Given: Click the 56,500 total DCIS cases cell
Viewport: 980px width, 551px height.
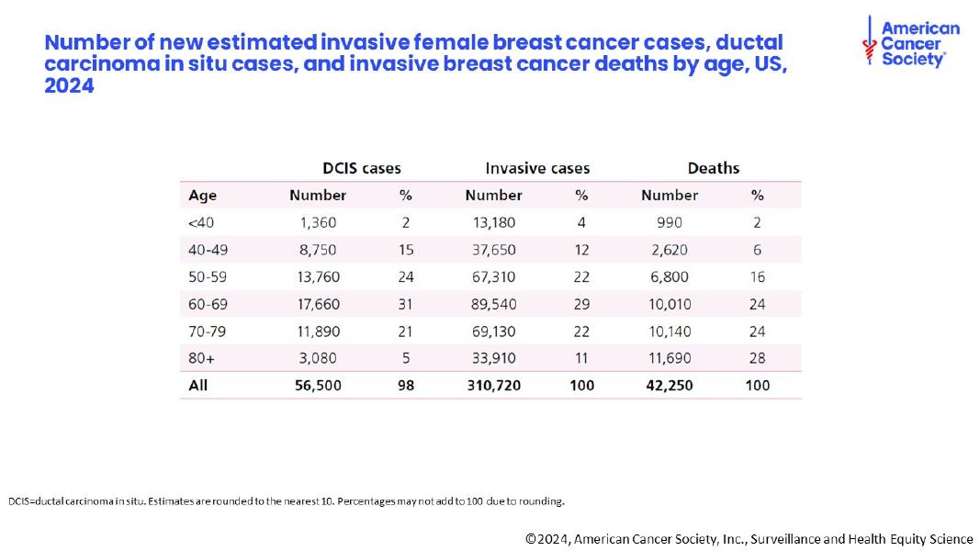Looking at the screenshot, I should [317, 386].
